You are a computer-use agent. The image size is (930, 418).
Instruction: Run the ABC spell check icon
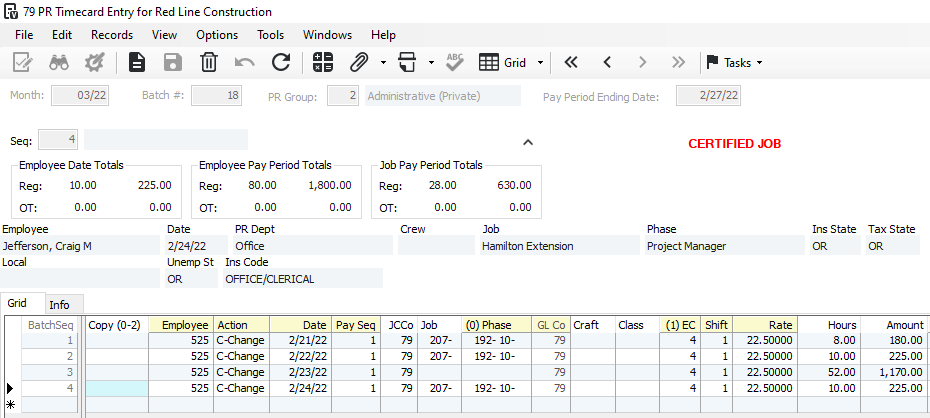click(455, 62)
